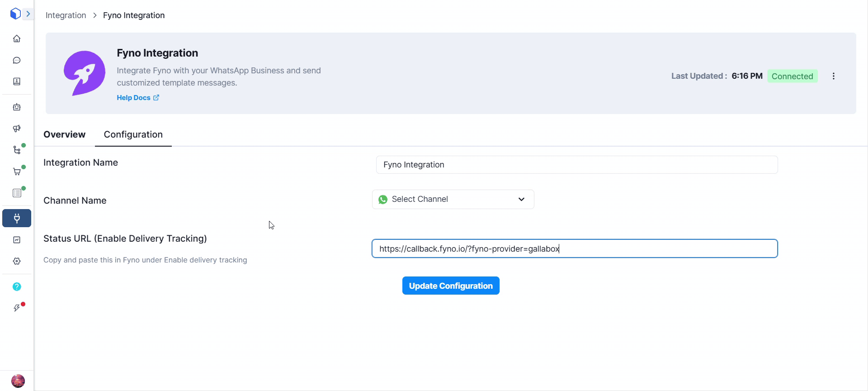Click the integrations plug icon
Screen dimensions: 868x391
point(17,218)
